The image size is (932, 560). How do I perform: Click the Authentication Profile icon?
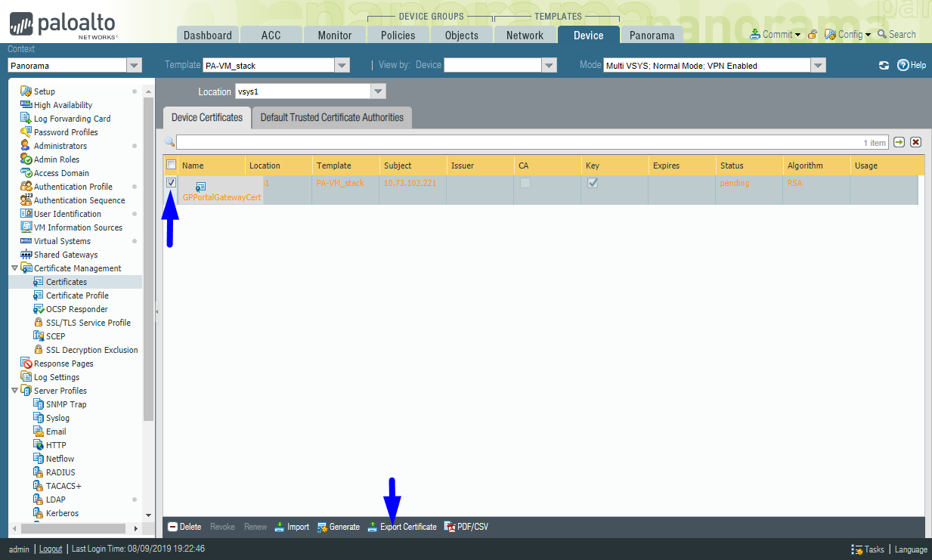pyautogui.click(x=26, y=187)
